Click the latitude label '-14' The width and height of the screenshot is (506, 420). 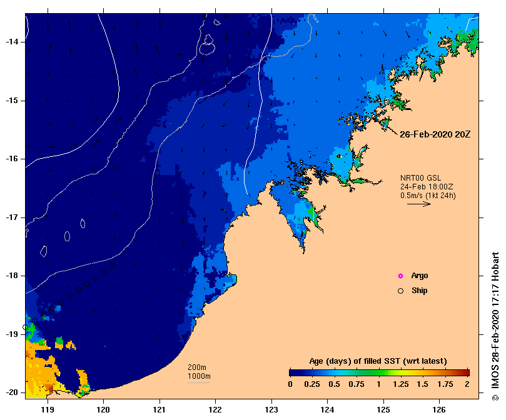click(x=12, y=42)
